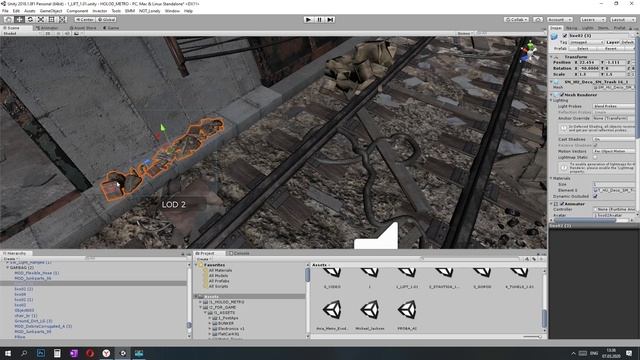Select All Materials in Favorites

(220, 270)
